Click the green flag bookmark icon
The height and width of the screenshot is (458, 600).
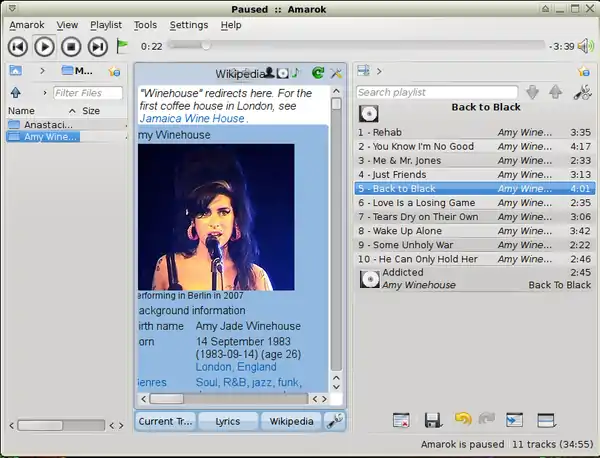point(122,45)
